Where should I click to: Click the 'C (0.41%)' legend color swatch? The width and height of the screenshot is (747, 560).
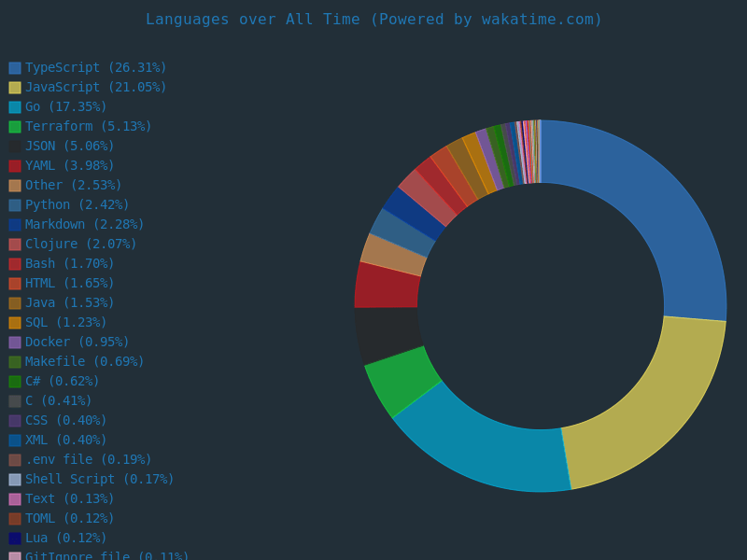pos(15,401)
